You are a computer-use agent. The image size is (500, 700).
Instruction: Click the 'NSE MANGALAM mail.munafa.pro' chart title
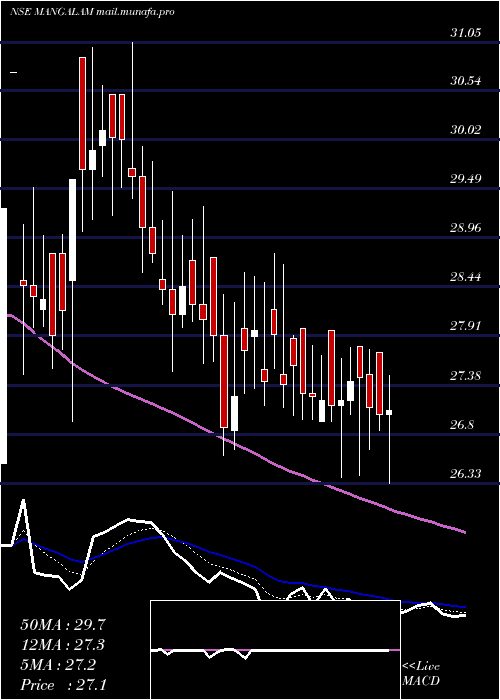92,12
